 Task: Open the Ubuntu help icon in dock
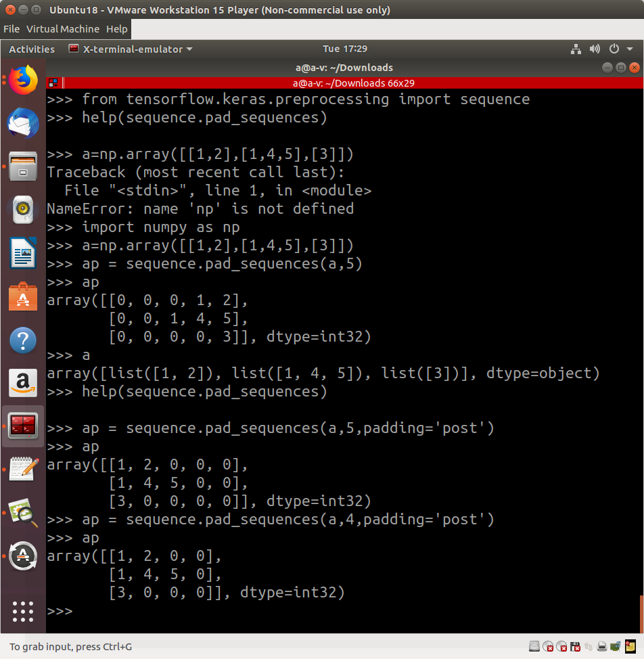[x=23, y=340]
